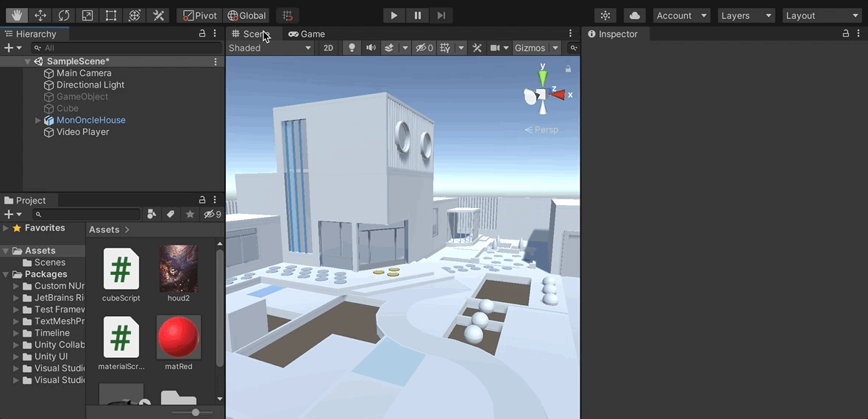Click the Global rotation button
The image size is (868, 419).
pyautogui.click(x=246, y=15)
